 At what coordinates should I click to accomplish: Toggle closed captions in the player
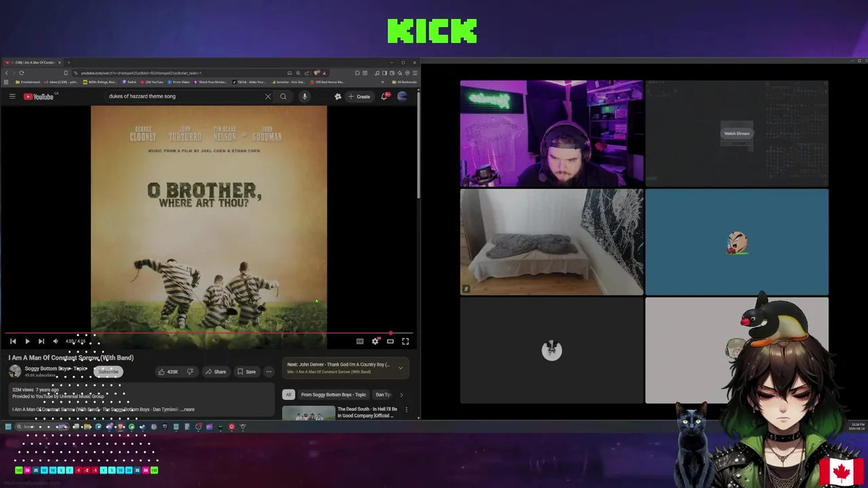[x=360, y=342]
